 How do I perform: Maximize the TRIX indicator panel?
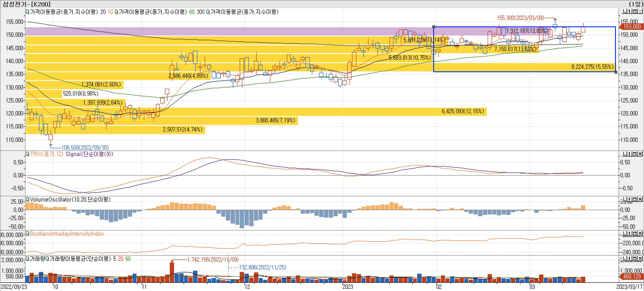[635, 154]
